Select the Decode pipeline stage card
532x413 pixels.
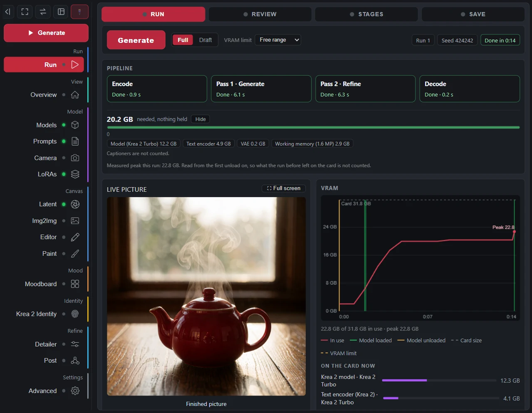coord(470,89)
